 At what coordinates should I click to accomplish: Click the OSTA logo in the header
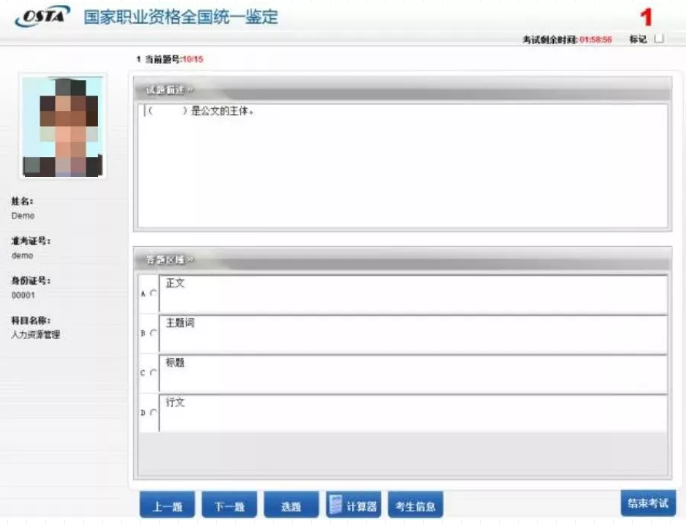point(41,17)
